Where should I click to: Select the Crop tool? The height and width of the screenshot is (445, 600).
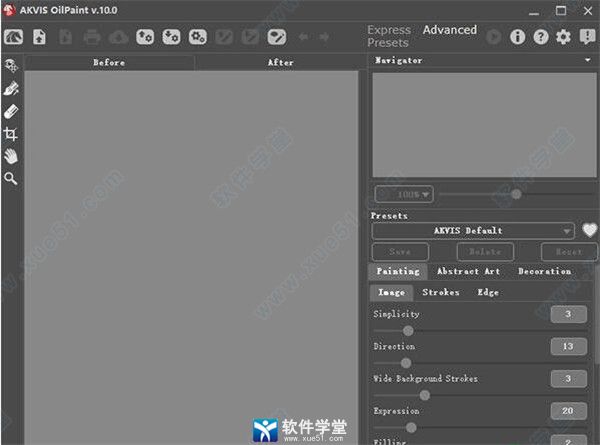[x=10, y=134]
